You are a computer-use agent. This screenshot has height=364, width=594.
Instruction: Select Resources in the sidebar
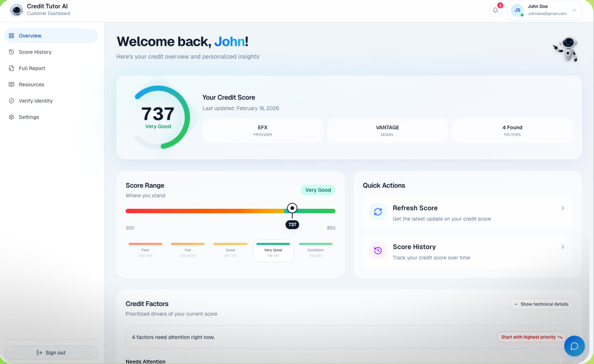[x=31, y=84]
